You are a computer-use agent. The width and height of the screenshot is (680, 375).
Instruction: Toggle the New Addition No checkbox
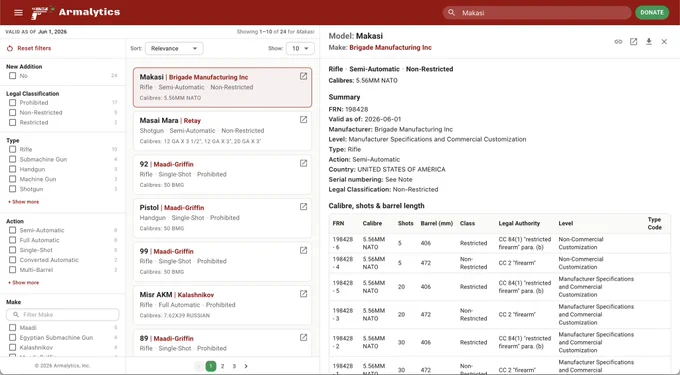click(x=13, y=76)
